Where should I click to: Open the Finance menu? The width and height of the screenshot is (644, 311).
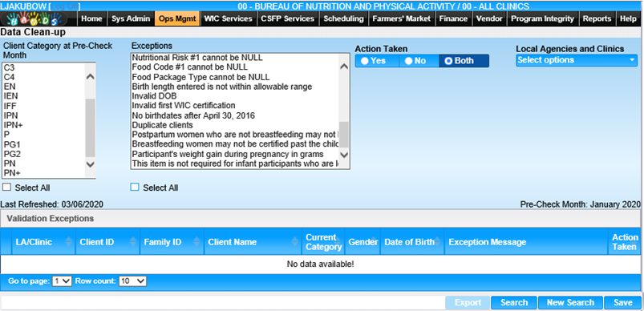(x=453, y=19)
